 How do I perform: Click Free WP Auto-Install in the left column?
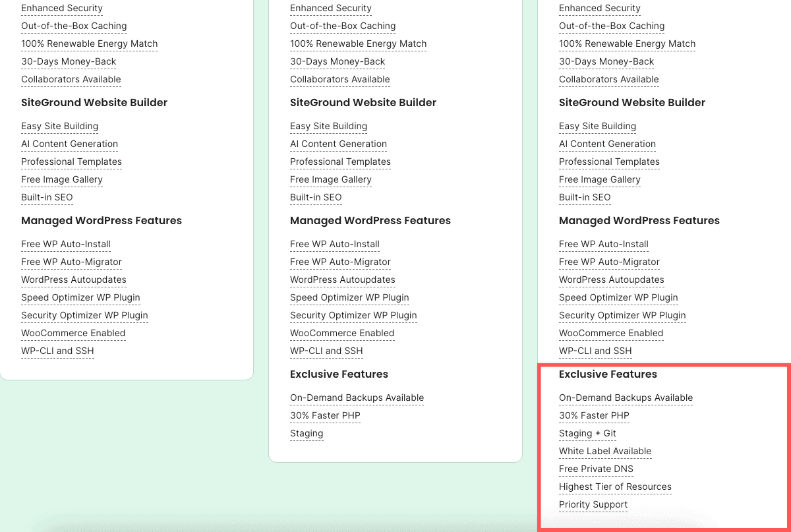(x=66, y=245)
